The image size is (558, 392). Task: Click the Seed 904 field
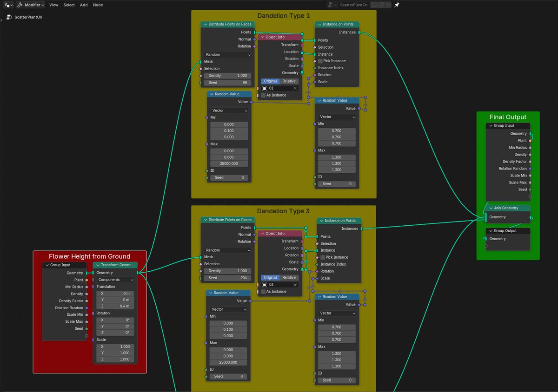[x=227, y=278]
